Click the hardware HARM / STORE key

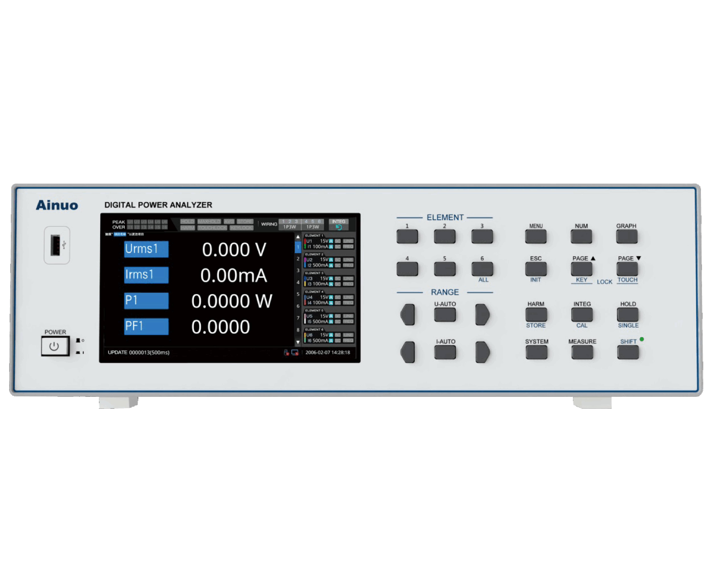pyautogui.click(x=536, y=315)
